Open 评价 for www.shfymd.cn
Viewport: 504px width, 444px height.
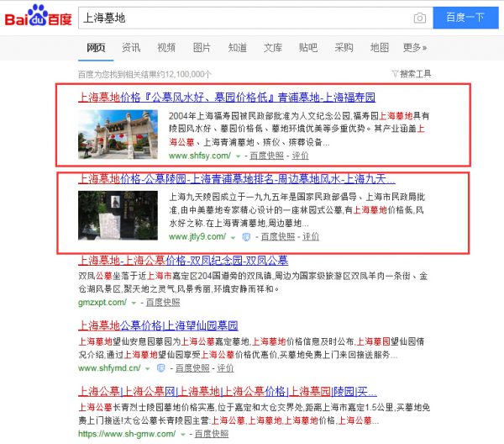(225, 368)
